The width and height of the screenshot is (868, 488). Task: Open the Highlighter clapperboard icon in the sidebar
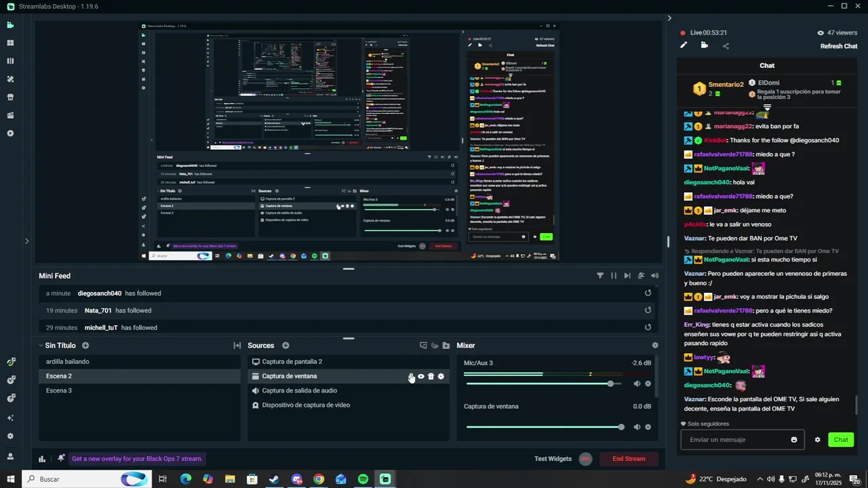pos(10,115)
